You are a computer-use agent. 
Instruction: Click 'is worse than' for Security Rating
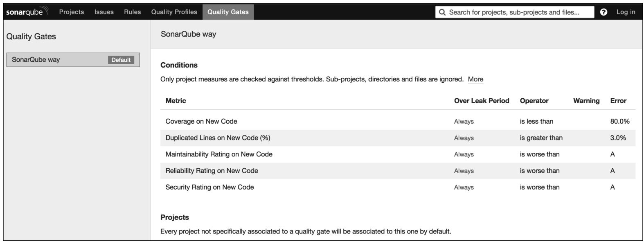click(x=540, y=187)
